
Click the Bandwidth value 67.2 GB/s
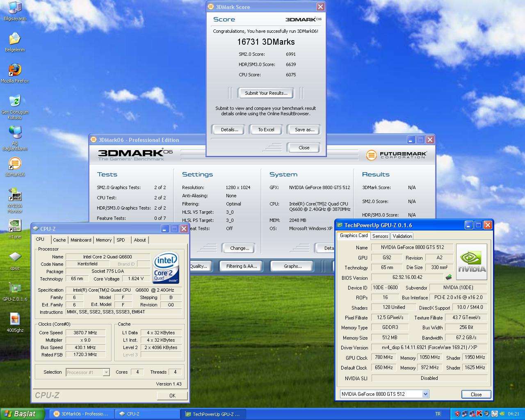pyautogui.click(x=466, y=338)
